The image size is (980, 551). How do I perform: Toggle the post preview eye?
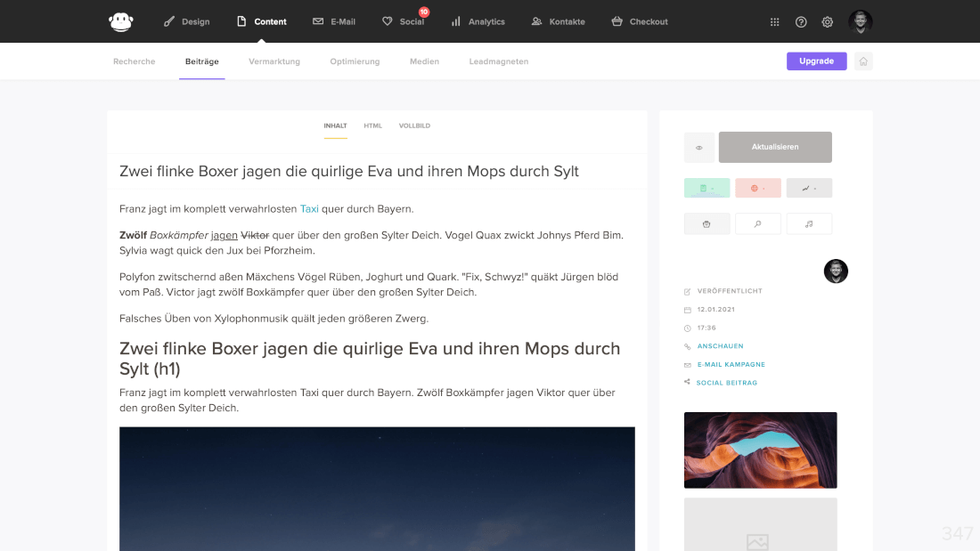point(699,147)
